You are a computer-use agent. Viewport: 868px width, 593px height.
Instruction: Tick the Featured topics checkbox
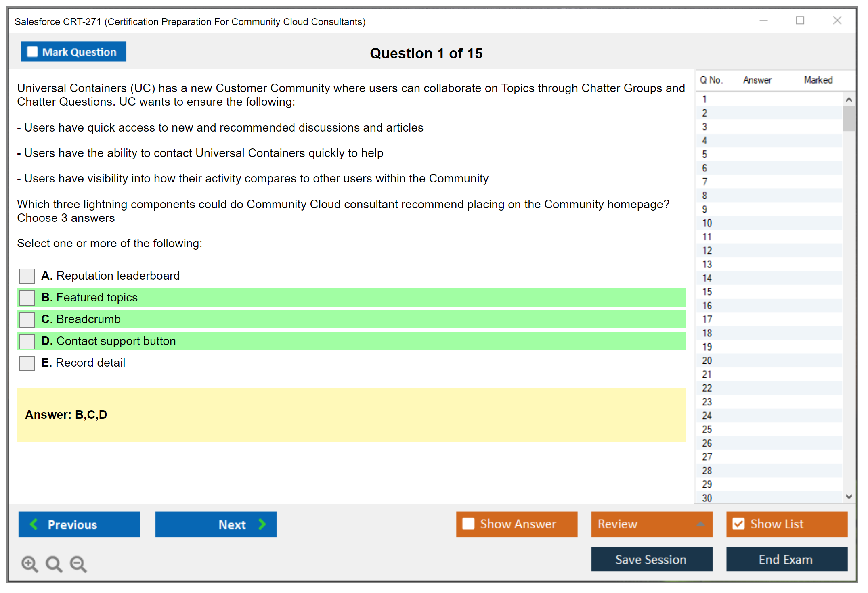coord(27,298)
